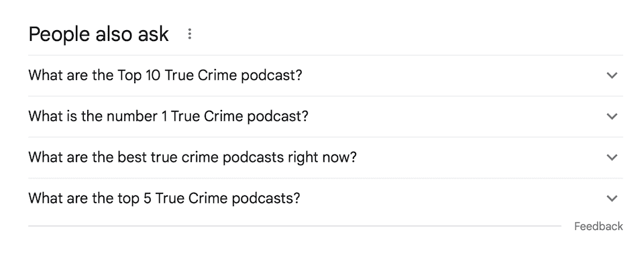Expand "What is the number 1 True Crime podcast?"
Image resolution: width=644 pixels, height=257 pixels.
[325, 117]
